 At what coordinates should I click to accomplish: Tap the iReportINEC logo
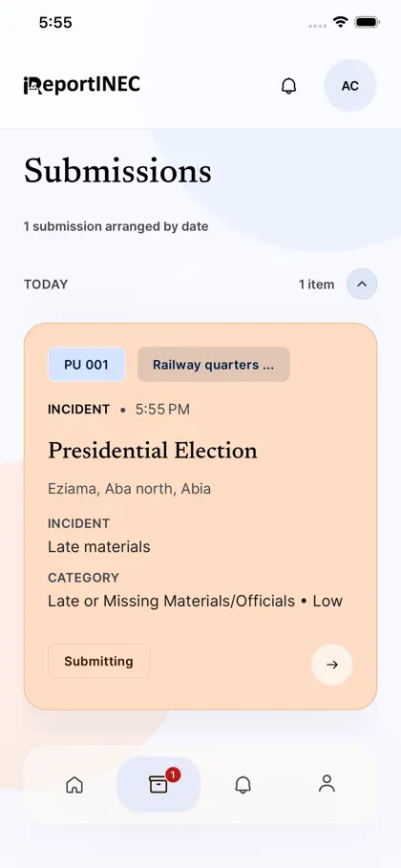82,85
